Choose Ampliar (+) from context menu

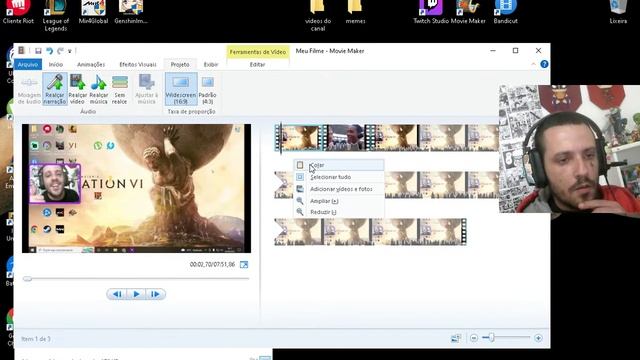[339, 201]
